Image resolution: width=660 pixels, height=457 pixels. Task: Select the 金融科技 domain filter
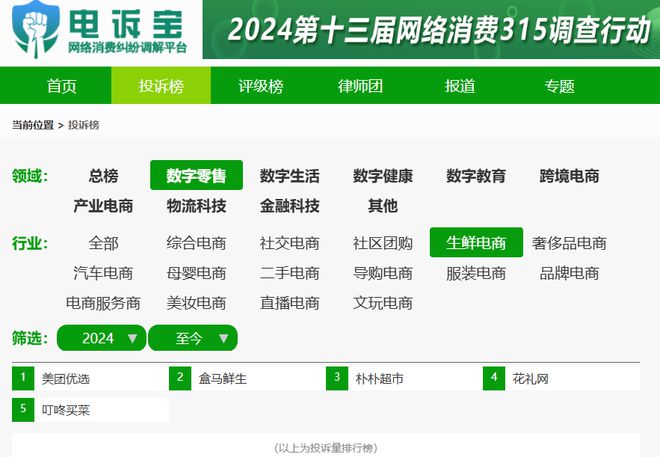click(290, 206)
